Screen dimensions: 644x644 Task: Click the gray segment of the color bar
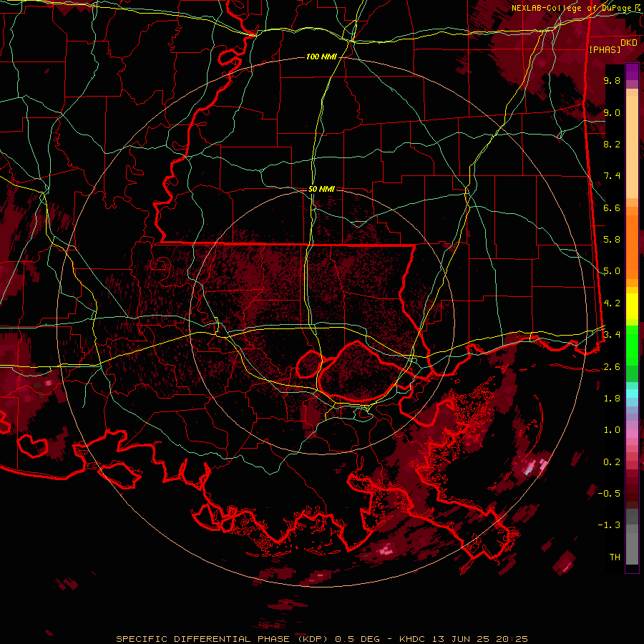(x=632, y=537)
